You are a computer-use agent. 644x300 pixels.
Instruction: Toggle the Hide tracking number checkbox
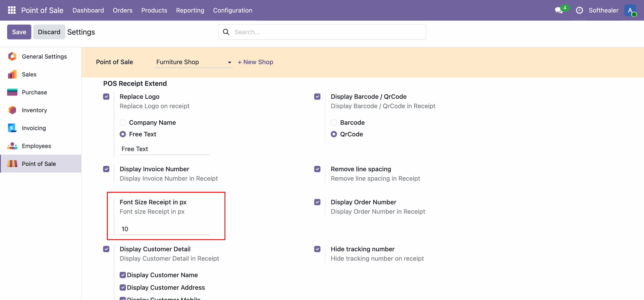pyautogui.click(x=317, y=249)
